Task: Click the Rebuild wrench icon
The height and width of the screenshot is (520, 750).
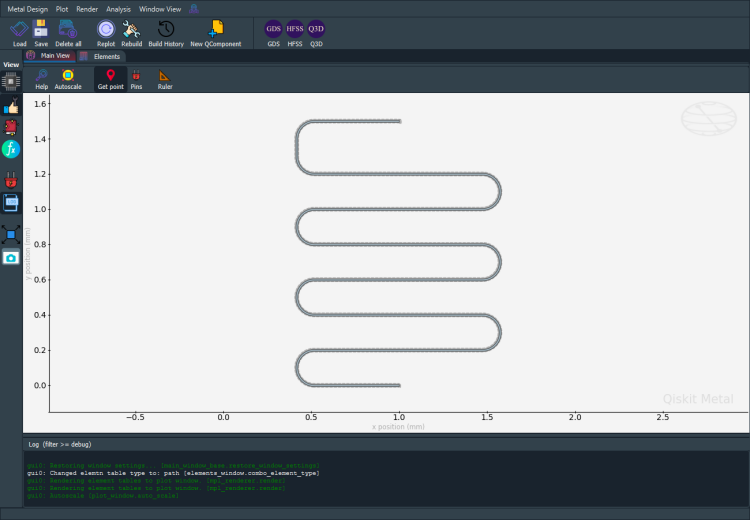Action: click(x=131, y=29)
